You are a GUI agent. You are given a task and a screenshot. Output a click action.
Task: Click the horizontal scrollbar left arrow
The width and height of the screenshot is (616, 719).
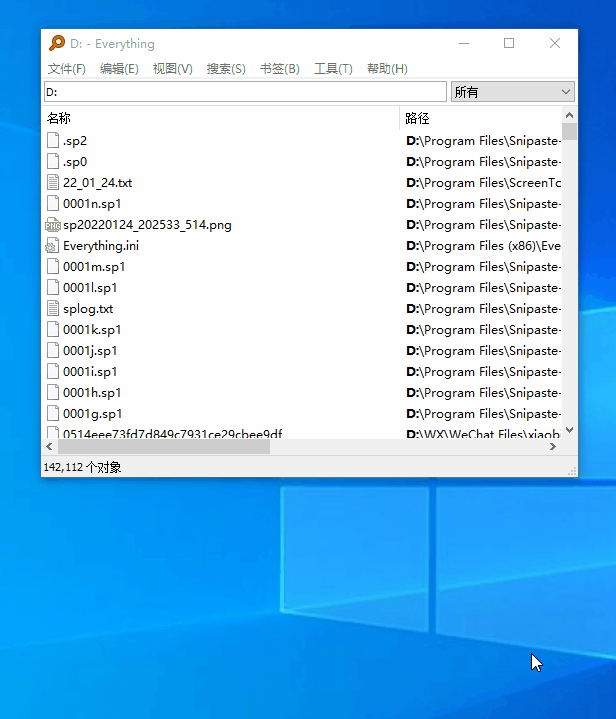pos(50,447)
